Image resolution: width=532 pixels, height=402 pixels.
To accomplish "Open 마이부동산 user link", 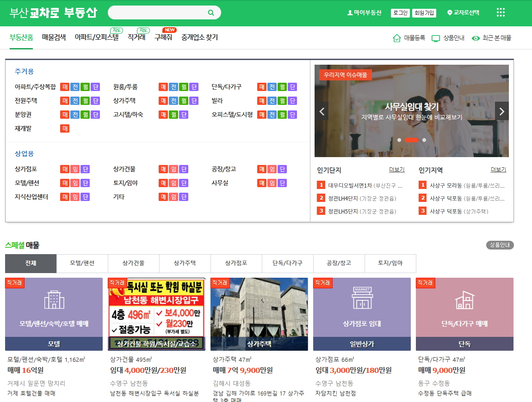I will point(365,12).
